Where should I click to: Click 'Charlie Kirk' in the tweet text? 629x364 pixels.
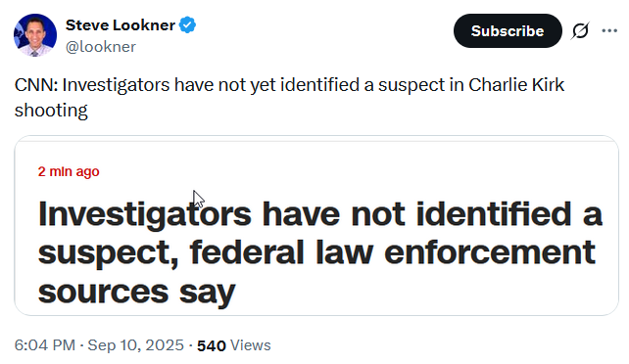(x=516, y=85)
